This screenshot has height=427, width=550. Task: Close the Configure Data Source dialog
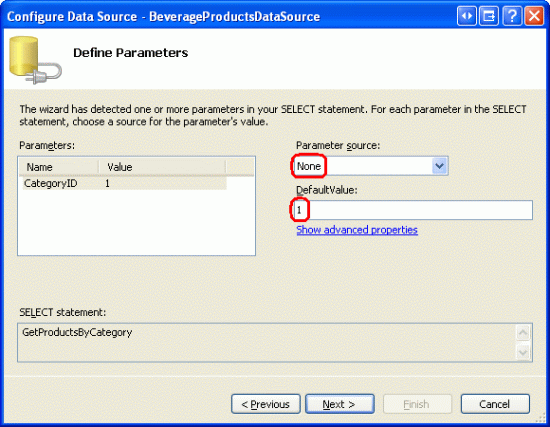pos(534,16)
